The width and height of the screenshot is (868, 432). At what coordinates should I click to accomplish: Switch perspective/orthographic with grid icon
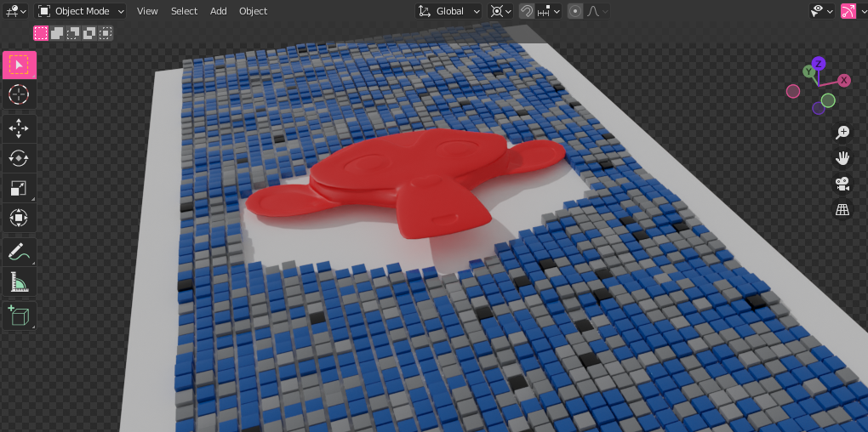click(842, 210)
